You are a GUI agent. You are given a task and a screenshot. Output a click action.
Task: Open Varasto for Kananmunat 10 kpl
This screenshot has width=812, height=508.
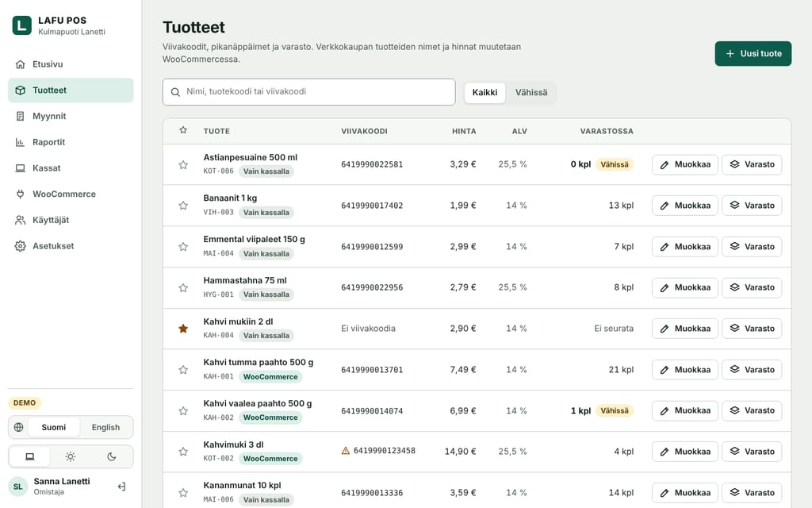[x=752, y=492]
